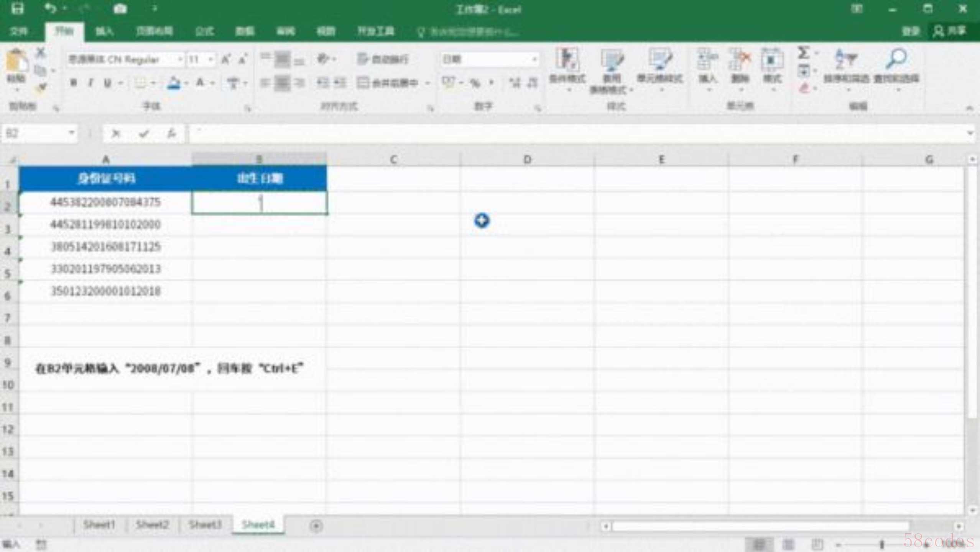Click the Insert Function fx icon
This screenshot has width=980, height=552.
[171, 133]
